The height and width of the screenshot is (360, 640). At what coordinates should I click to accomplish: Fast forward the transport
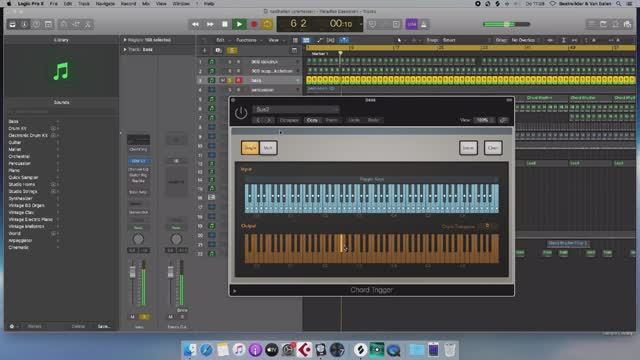[x=210, y=24]
